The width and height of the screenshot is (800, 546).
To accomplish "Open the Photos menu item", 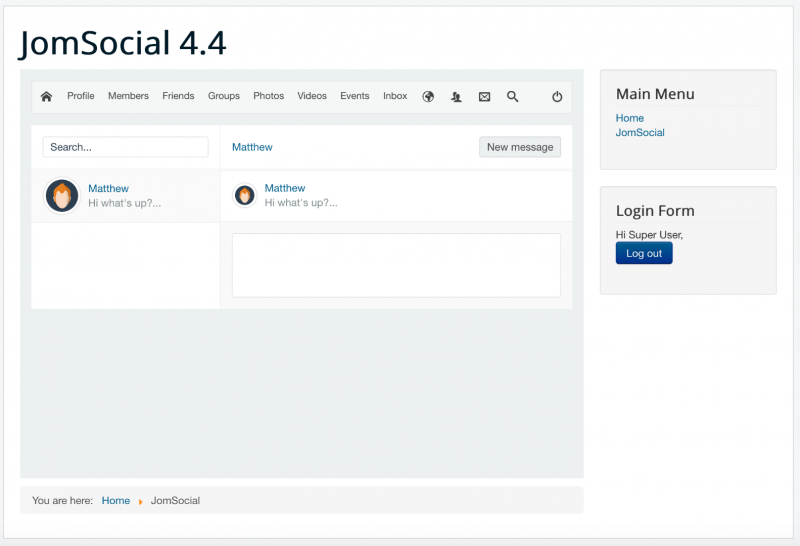I will pyautogui.click(x=268, y=96).
